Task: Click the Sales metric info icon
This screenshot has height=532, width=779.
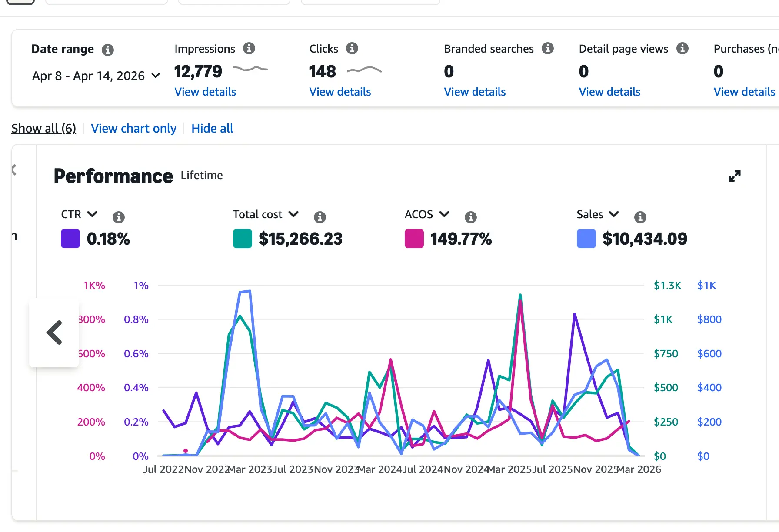Action: coord(640,217)
